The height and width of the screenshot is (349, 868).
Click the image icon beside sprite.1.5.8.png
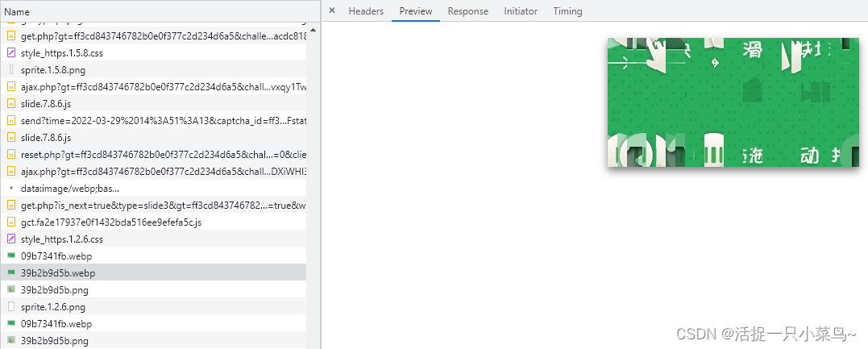tap(11, 70)
